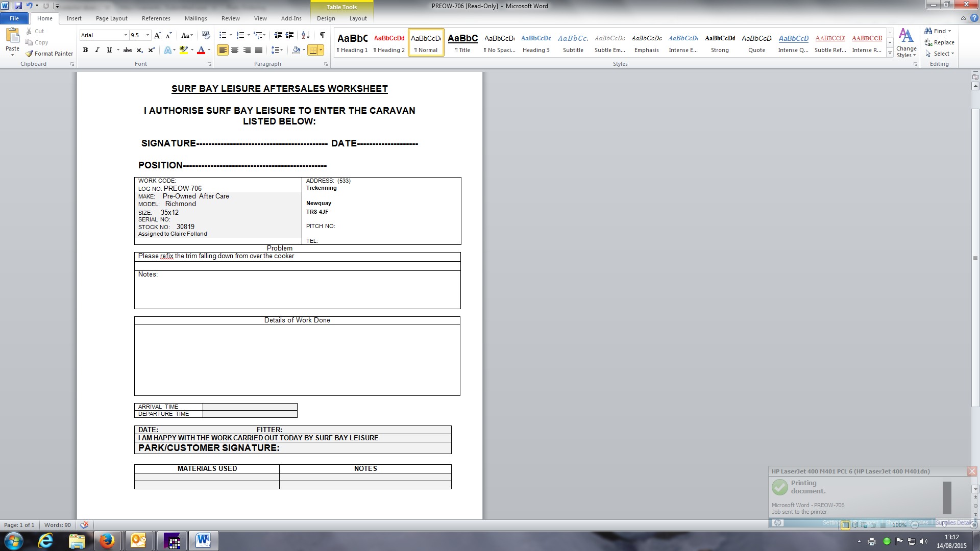Apply strikethrough formatting
This screenshot has width=980, height=551.
pyautogui.click(x=128, y=50)
